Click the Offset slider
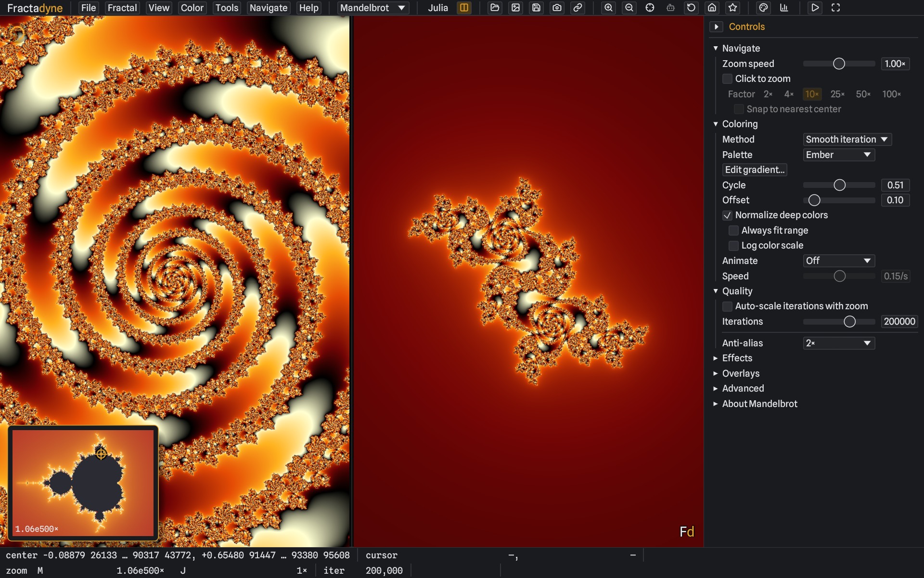 tap(839, 200)
